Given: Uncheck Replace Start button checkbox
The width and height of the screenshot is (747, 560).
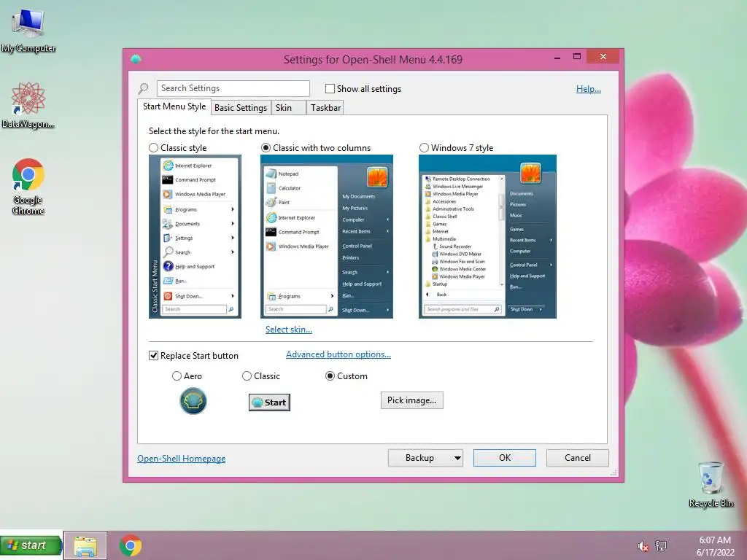Looking at the screenshot, I should (153, 356).
